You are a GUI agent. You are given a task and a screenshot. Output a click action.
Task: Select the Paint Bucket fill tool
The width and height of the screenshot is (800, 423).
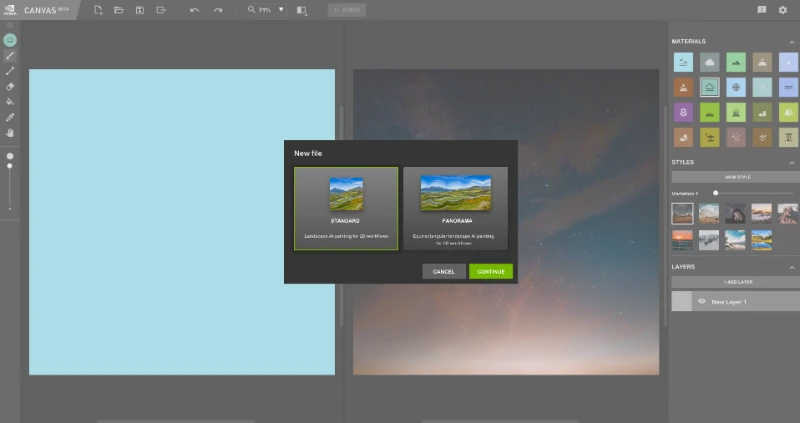click(10, 102)
